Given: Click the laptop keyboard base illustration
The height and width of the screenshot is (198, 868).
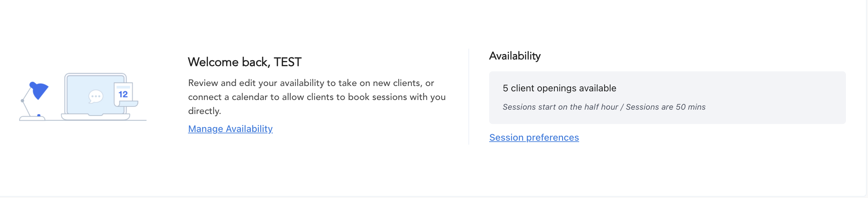Looking at the screenshot, I should 95,117.
